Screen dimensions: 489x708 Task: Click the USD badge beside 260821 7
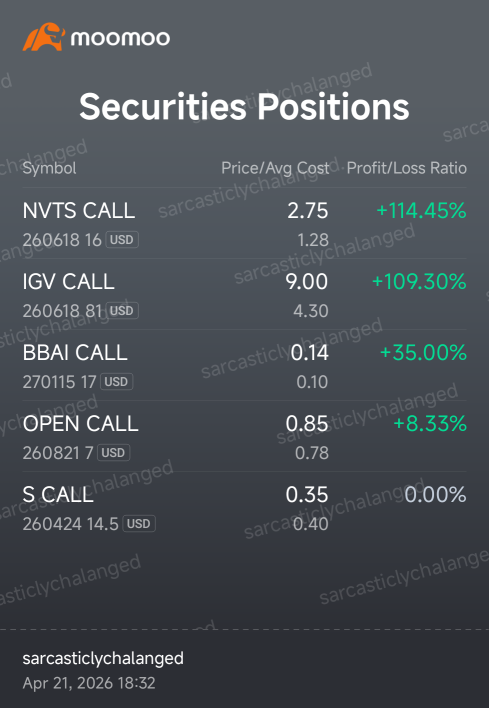pos(113,452)
